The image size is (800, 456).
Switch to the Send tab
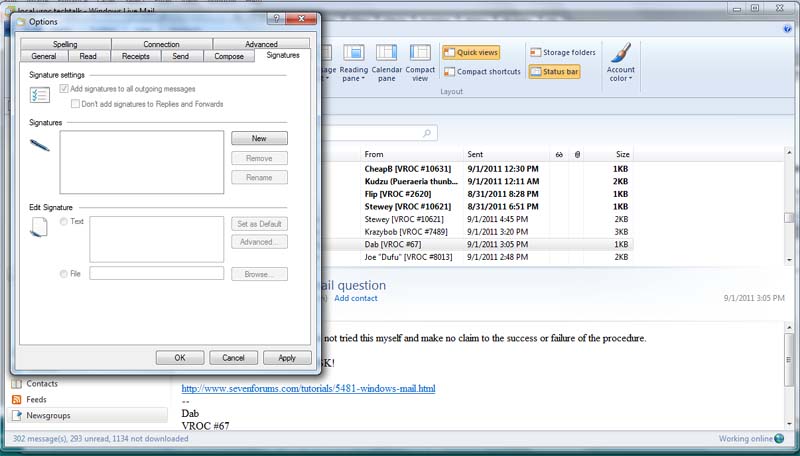pyautogui.click(x=181, y=56)
